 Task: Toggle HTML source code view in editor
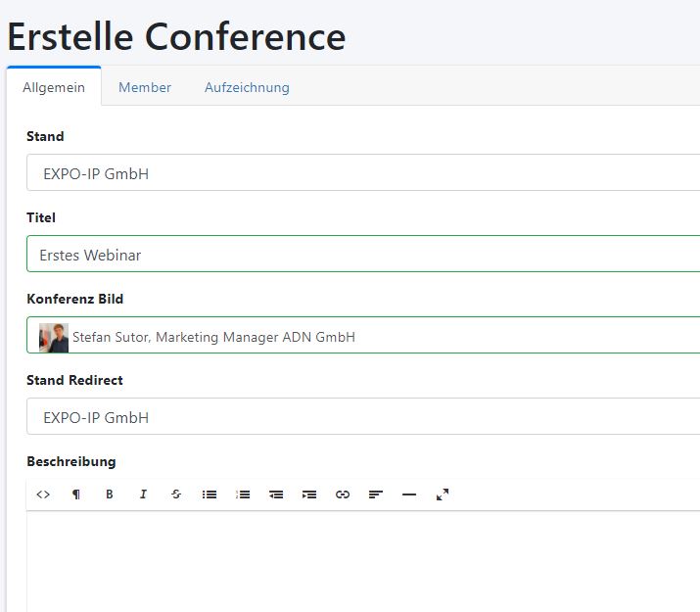[x=43, y=494]
